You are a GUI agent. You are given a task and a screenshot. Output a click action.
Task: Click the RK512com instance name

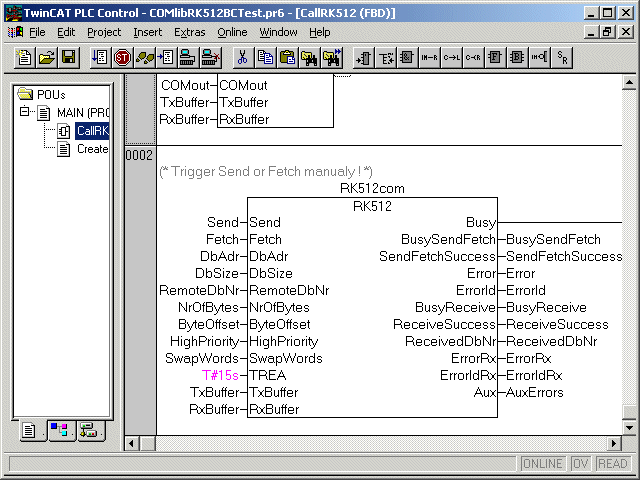[372, 189]
